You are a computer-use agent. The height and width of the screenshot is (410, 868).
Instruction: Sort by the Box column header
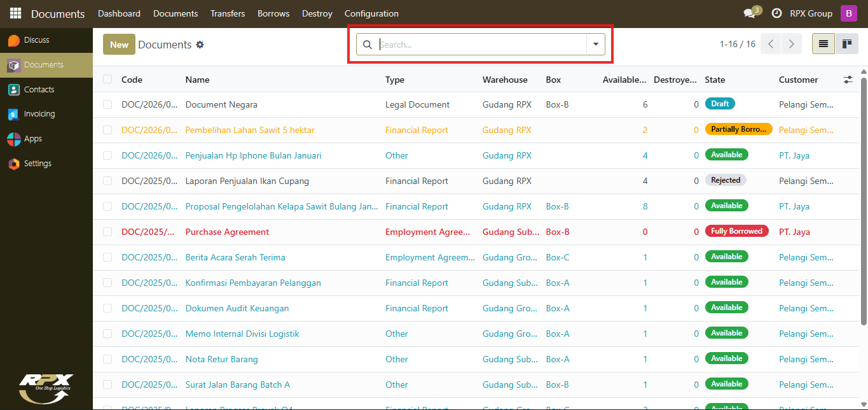tap(553, 80)
